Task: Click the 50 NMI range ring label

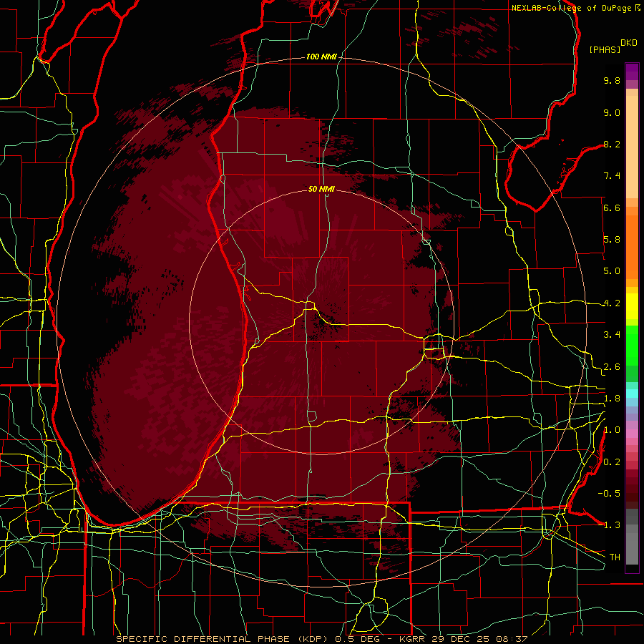Action: (321, 189)
